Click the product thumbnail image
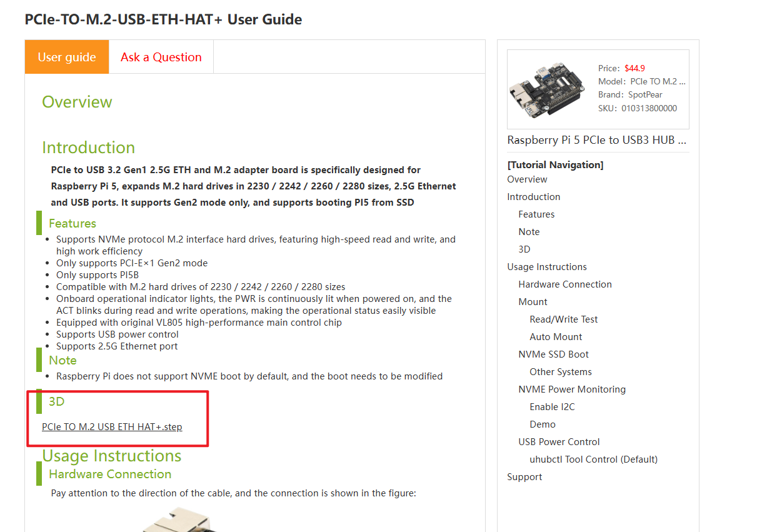The height and width of the screenshot is (532, 767). [x=548, y=88]
